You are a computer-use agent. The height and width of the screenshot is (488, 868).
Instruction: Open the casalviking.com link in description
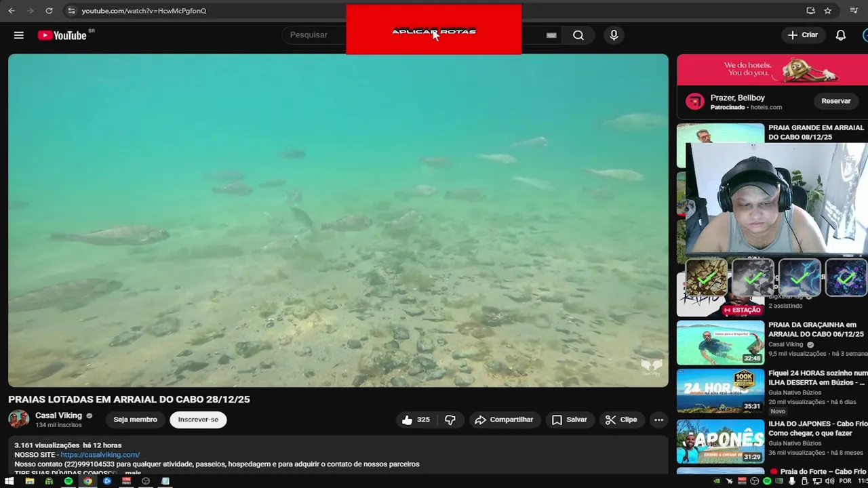(100, 455)
